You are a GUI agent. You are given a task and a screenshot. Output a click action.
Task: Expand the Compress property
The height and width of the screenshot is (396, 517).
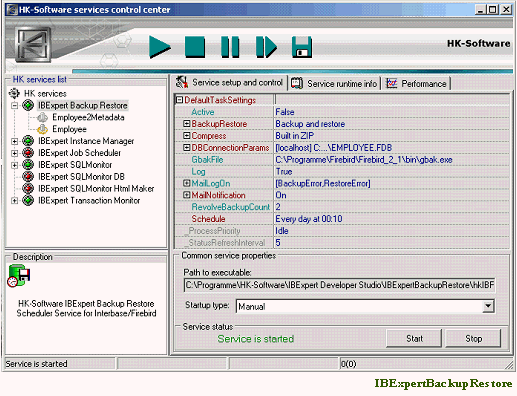(187, 136)
